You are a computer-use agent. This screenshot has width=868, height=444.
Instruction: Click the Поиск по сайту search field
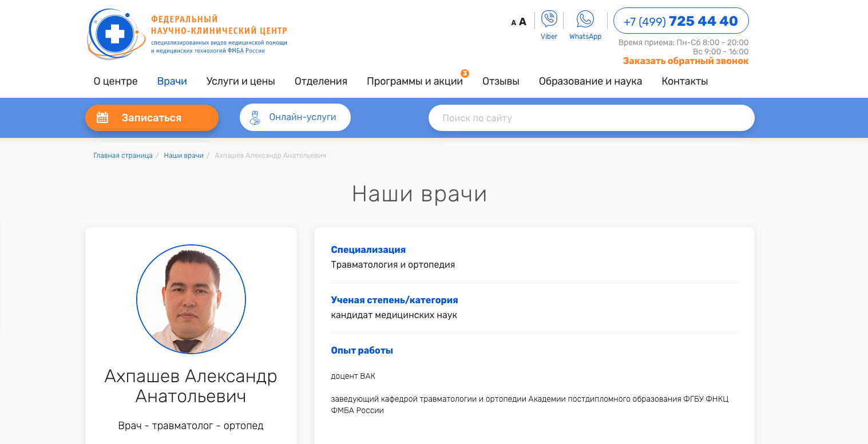(x=592, y=118)
